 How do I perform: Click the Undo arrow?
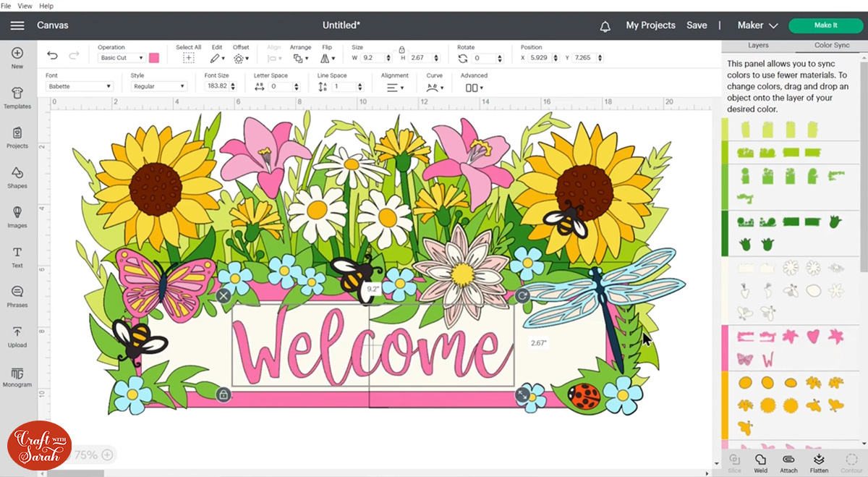[x=52, y=56]
